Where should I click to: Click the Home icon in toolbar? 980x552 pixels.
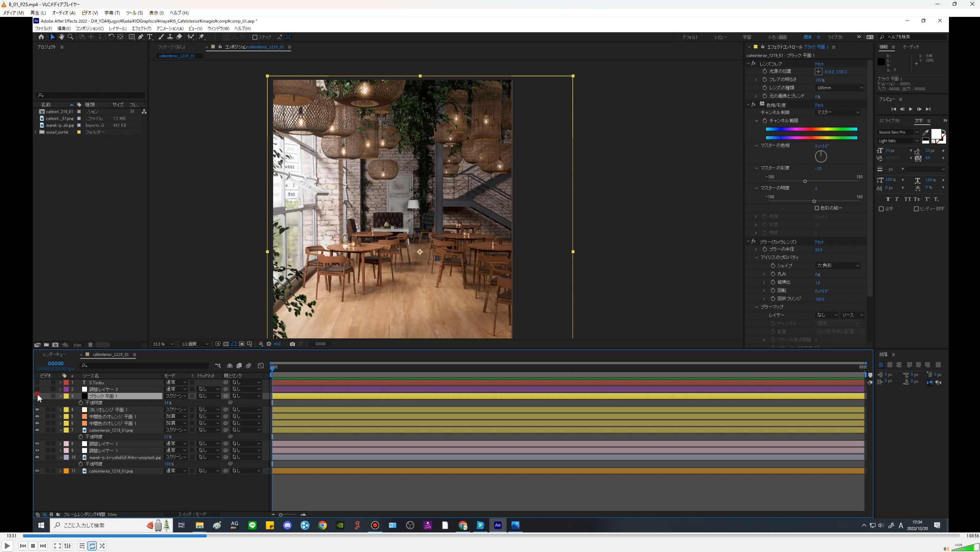pyautogui.click(x=41, y=37)
